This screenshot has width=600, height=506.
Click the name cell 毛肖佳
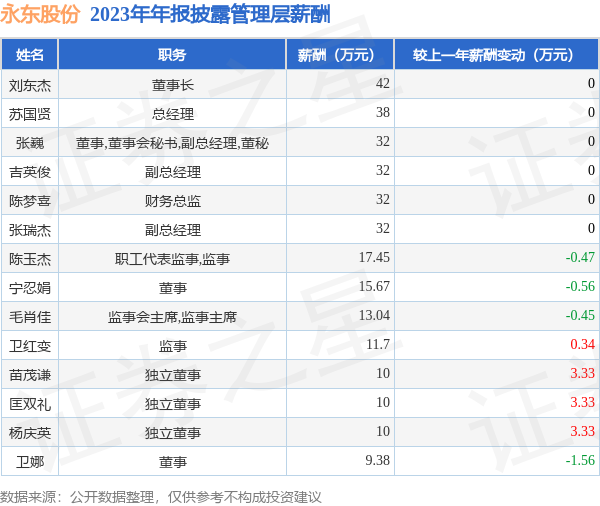pyautogui.click(x=30, y=317)
